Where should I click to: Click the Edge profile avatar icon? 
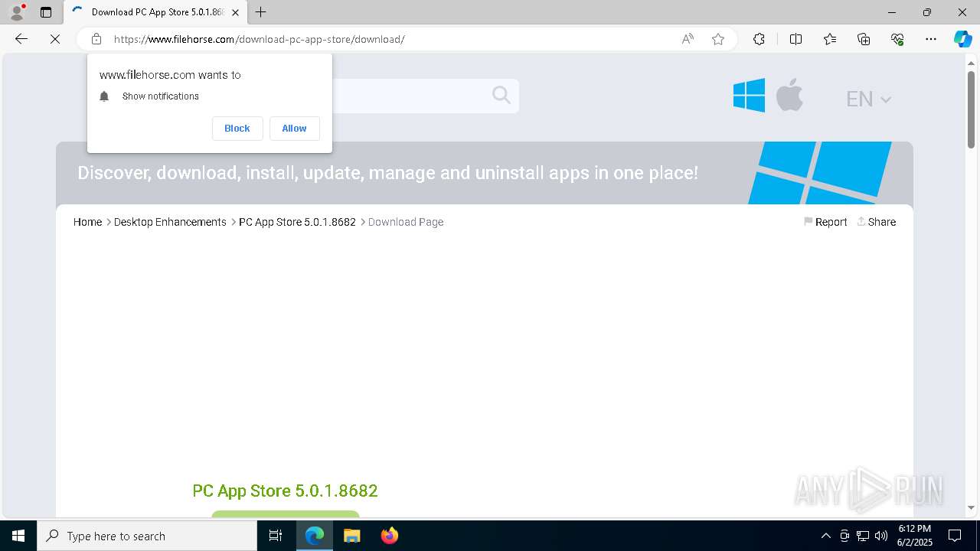[x=17, y=12]
